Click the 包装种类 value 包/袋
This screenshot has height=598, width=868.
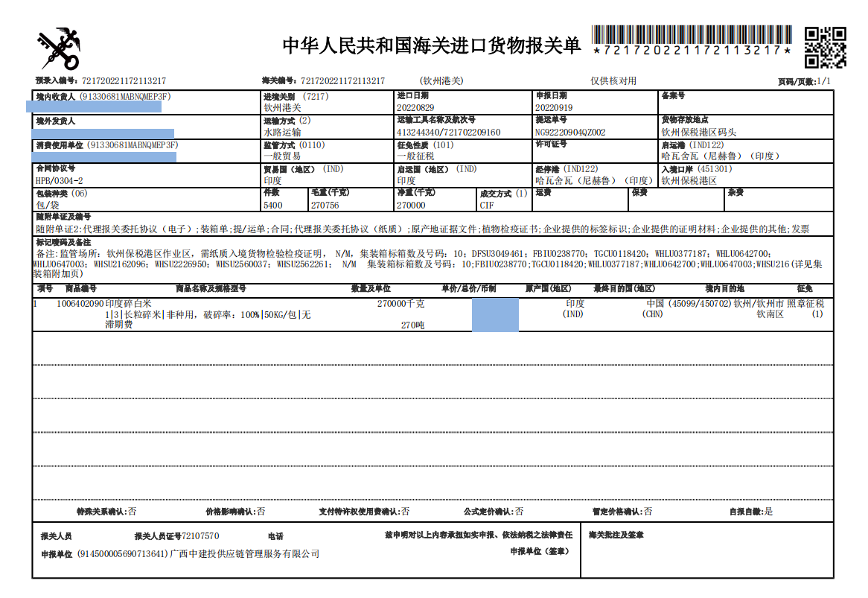click(48, 205)
